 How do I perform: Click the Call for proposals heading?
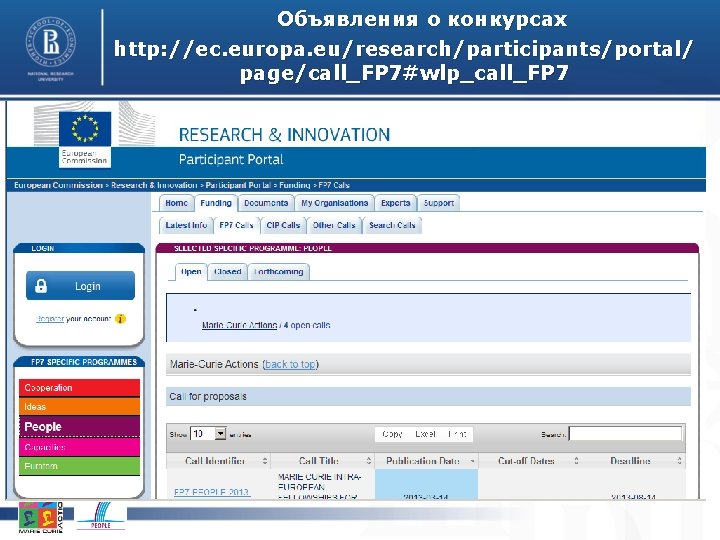point(208,397)
